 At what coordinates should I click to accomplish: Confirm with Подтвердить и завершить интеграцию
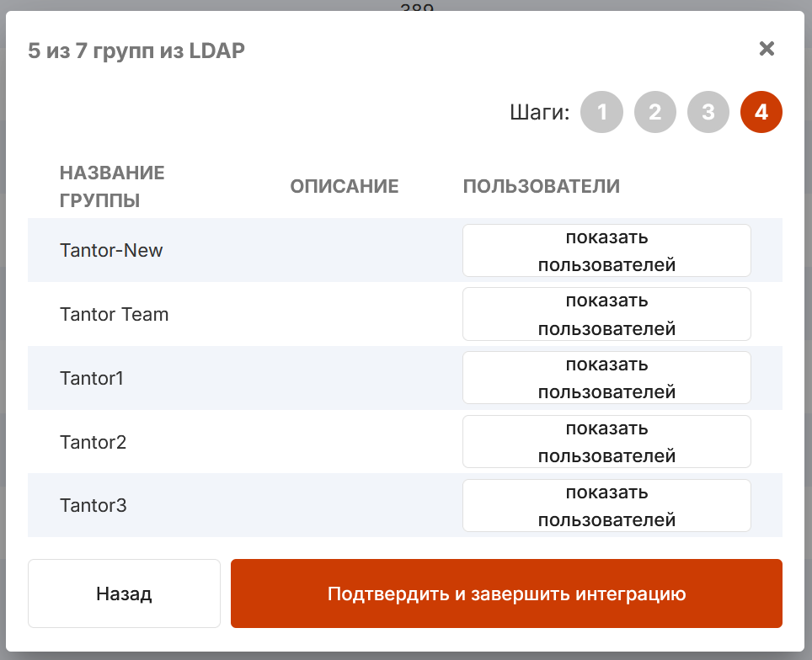click(506, 593)
